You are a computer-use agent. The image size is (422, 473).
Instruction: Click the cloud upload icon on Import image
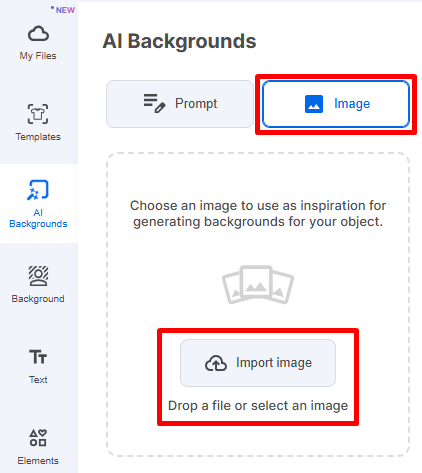[x=216, y=363]
